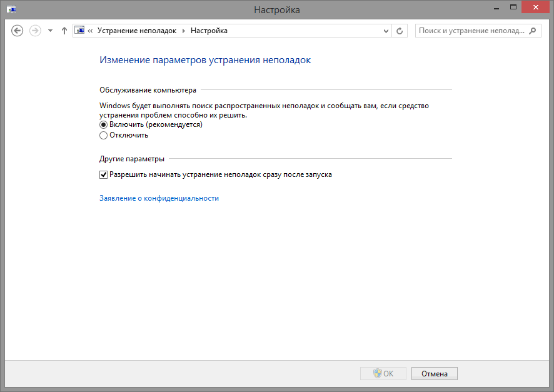Open the recent locations dropdown arrow

pos(50,31)
